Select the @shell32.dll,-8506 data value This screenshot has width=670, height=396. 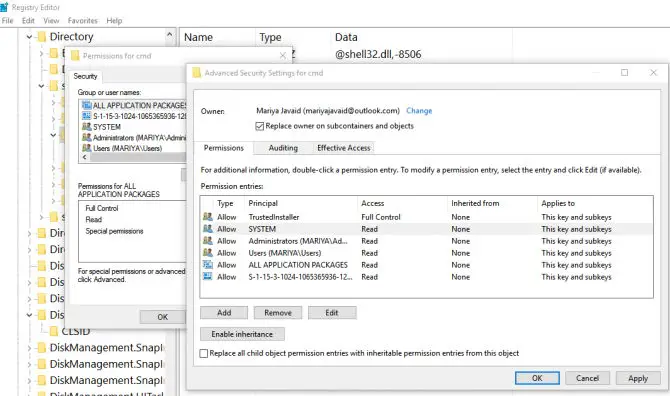[378, 54]
